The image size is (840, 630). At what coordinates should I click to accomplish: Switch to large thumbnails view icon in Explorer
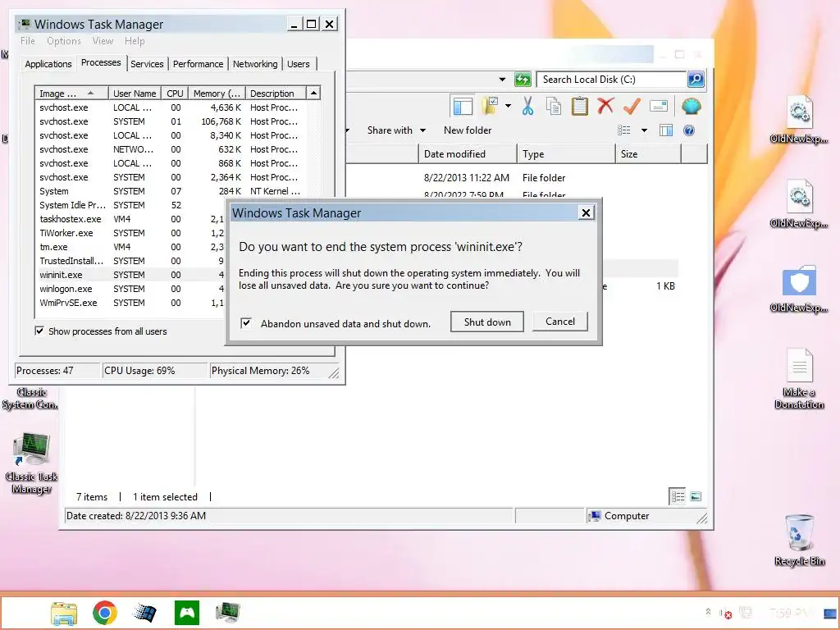696,496
